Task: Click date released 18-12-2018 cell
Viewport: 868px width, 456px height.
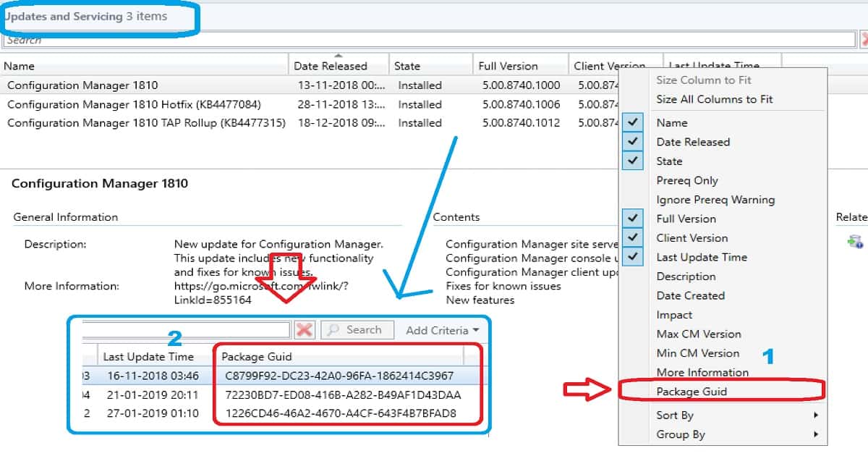Action: [341, 123]
